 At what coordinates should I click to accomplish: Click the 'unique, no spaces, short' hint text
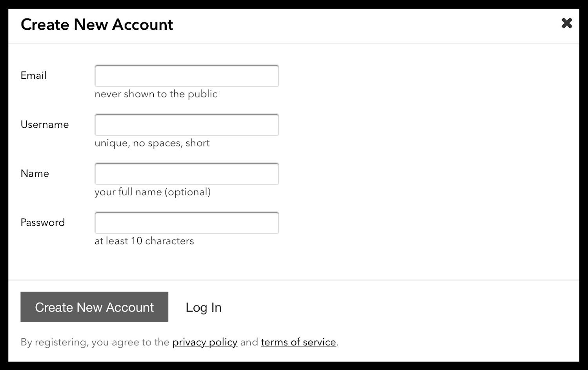click(x=152, y=143)
